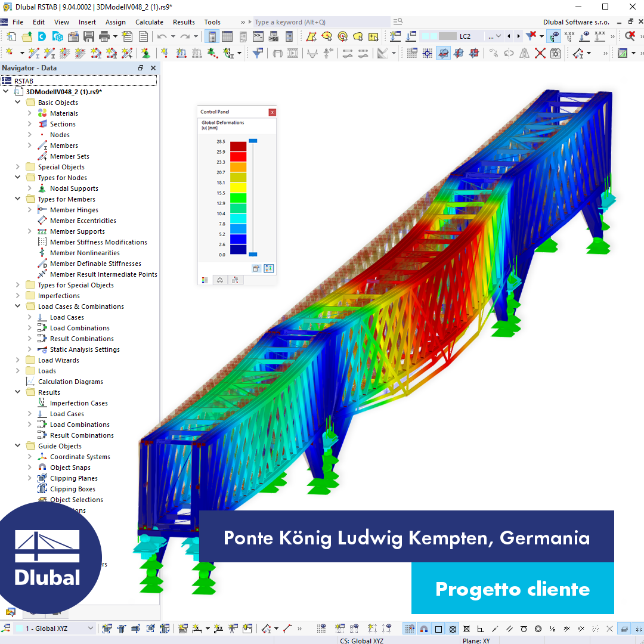Viewport: 644px width, 644px height.
Task: Toggle the Navigator panel display icon
Action: coord(212,36)
